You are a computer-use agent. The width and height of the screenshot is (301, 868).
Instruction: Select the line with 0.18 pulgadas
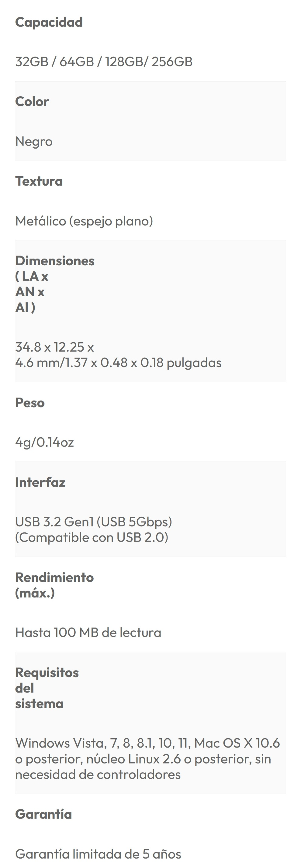[x=118, y=363]
